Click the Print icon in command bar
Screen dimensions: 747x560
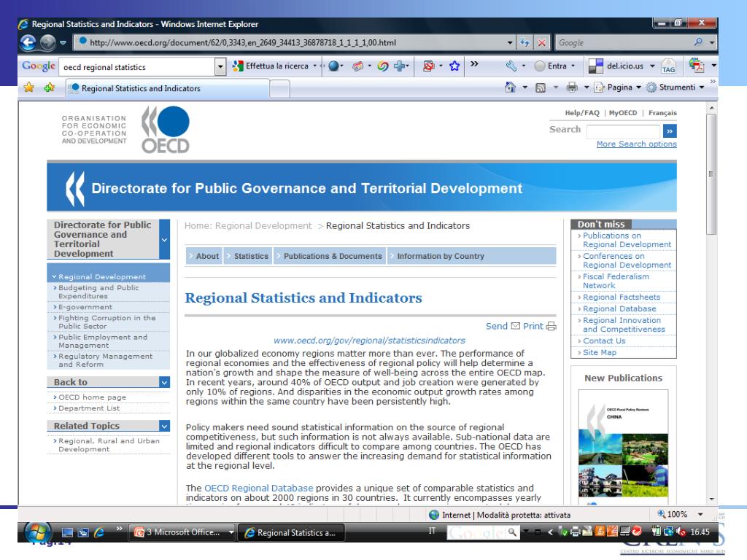click(x=572, y=87)
